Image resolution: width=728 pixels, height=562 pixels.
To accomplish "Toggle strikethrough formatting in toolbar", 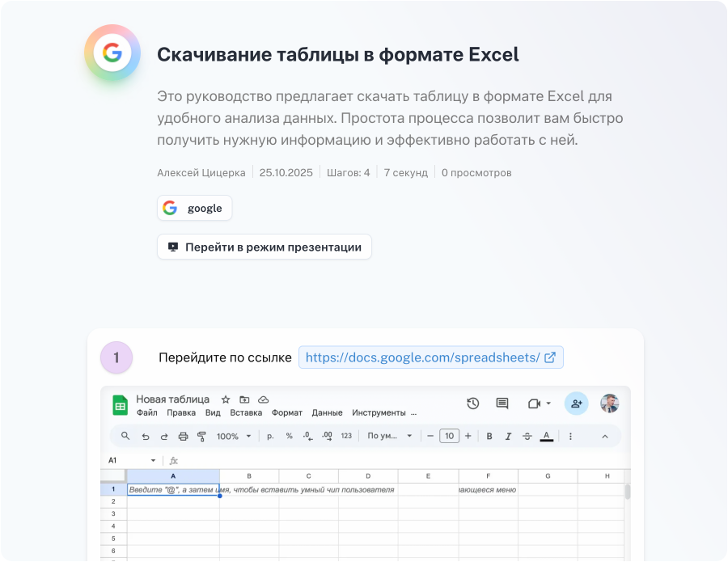I will (x=527, y=436).
